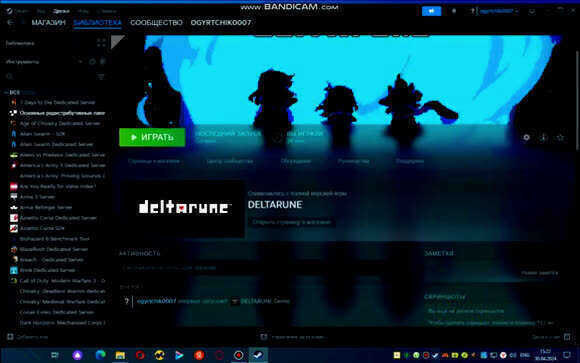Open the game settings gear icon
Viewport: 580px width, 363px height.
526,137
